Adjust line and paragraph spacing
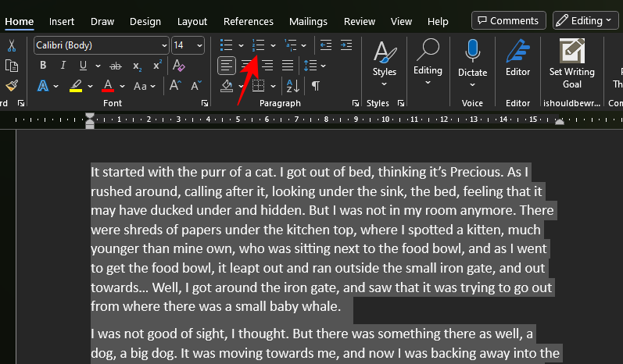The height and width of the screenshot is (364, 623). point(310,66)
